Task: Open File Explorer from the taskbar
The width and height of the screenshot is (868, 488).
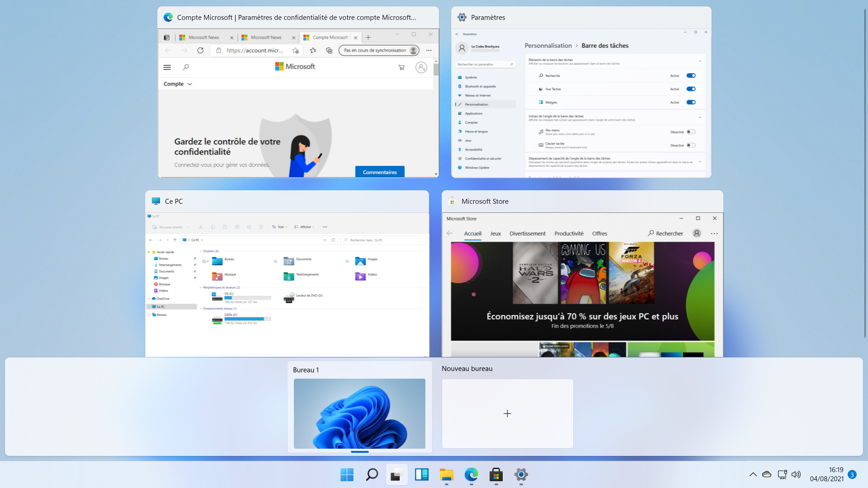Action: coord(446,474)
